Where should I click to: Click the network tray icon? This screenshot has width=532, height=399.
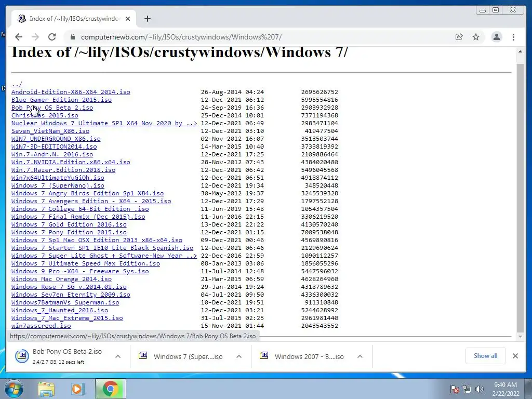tap(467, 389)
